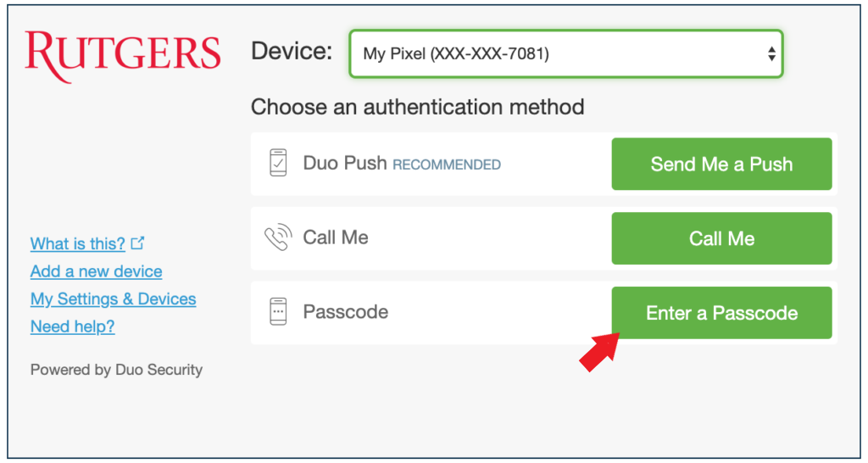868x463 pixels.
Task: Click the Choose an authentication method heading
Action: (417, 108)
